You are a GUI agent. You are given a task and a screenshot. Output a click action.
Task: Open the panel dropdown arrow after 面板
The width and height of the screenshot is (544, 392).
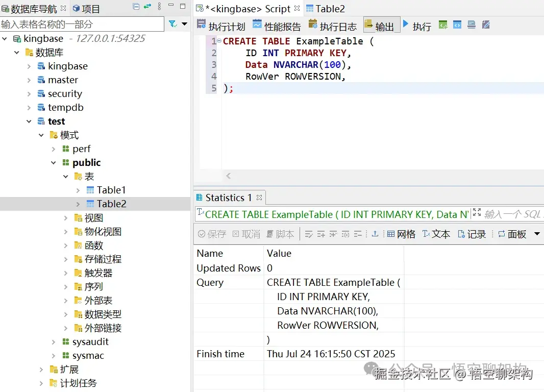pyautogui.click(x=537, y=234)
